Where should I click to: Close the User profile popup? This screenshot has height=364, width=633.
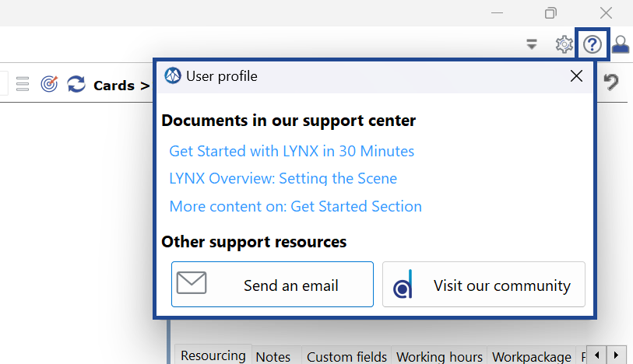click(x=576, y=75)
